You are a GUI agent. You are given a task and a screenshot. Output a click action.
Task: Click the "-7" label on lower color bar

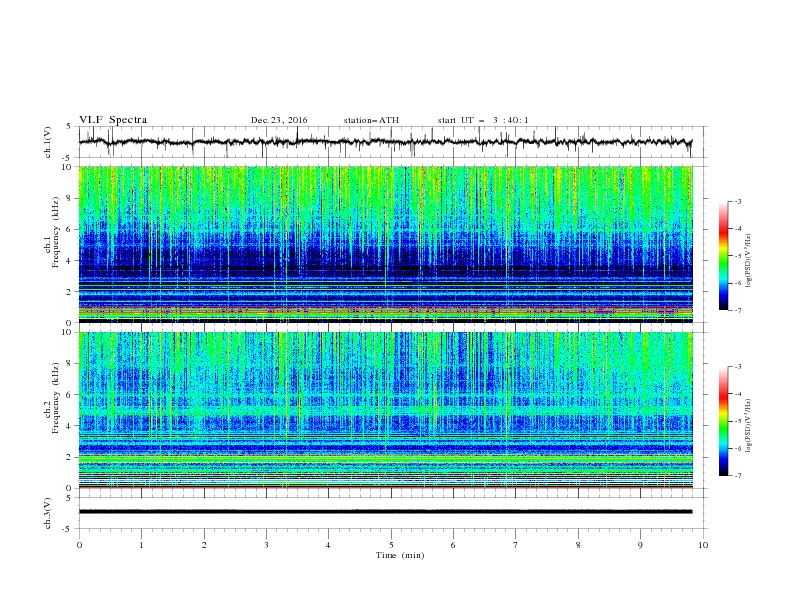click(x=738, y=475)
